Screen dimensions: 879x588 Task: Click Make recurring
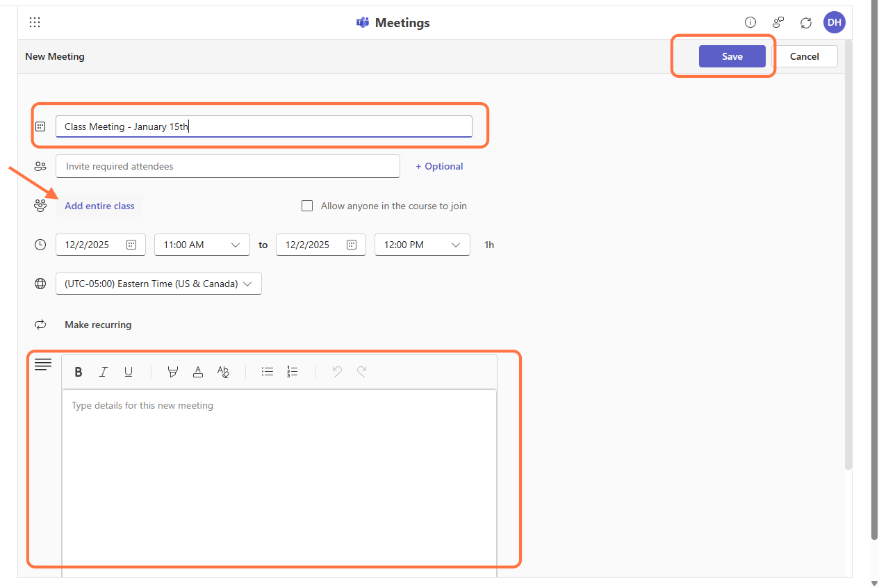click(98, 325)
